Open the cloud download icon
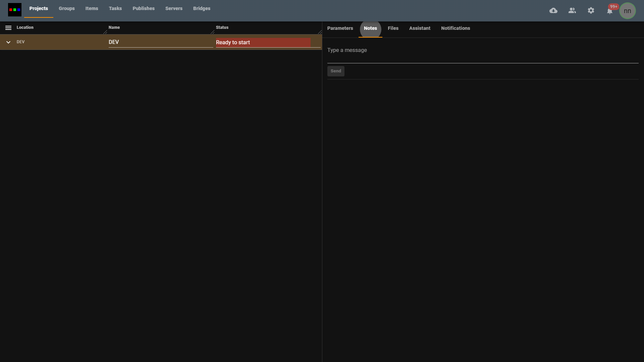The width and height of the screenshot is (644, 362). point(553,11)
